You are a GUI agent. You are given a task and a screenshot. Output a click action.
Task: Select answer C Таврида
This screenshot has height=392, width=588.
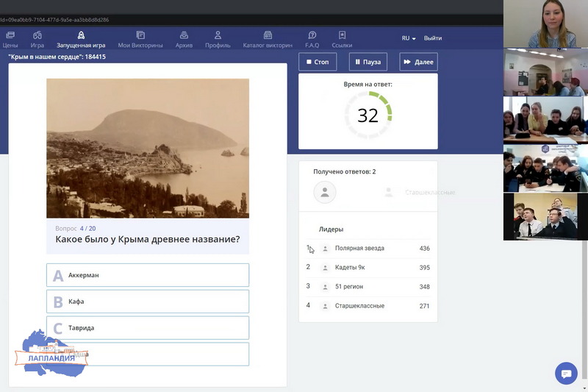[x=148, y=328]
